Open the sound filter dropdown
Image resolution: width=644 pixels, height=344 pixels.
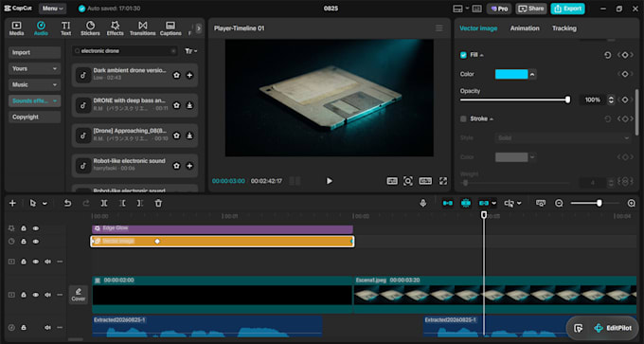191,51
